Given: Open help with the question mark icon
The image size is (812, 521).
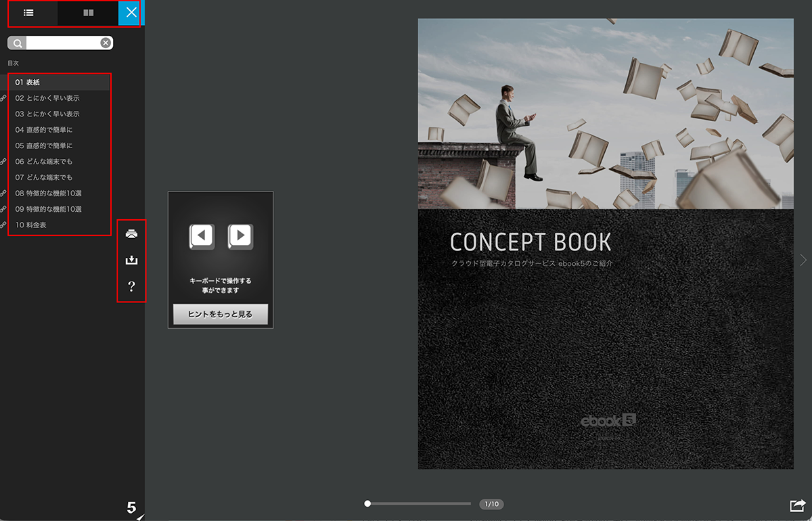Looking at the screenshot, I should (x=132, y=286).
